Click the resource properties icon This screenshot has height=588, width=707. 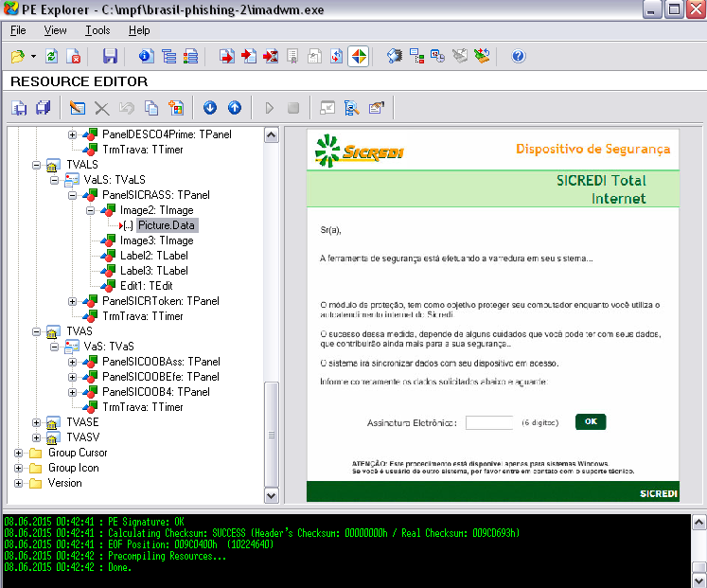(x=376, y=108)
